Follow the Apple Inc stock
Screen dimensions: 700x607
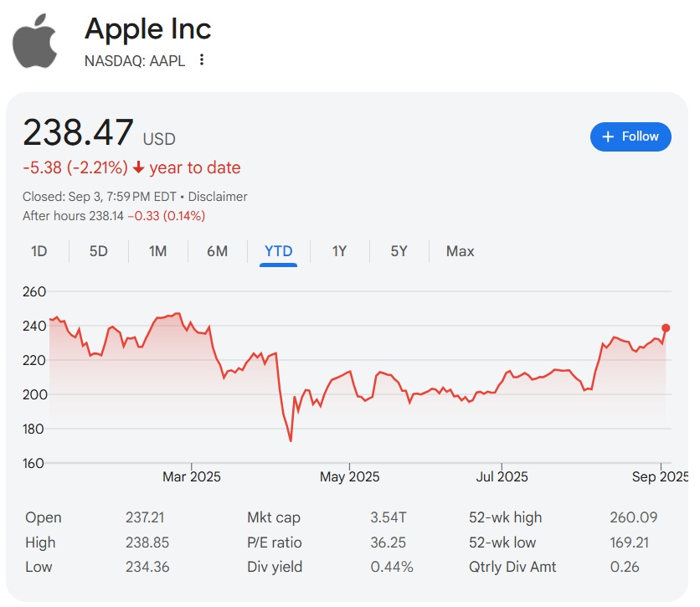(x=631, y=136)
